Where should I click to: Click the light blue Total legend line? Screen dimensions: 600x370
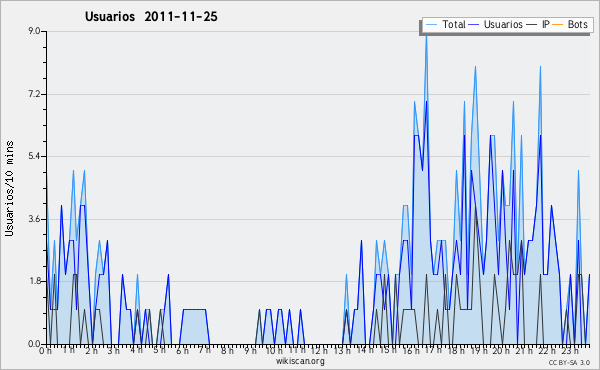coord(431,25)
